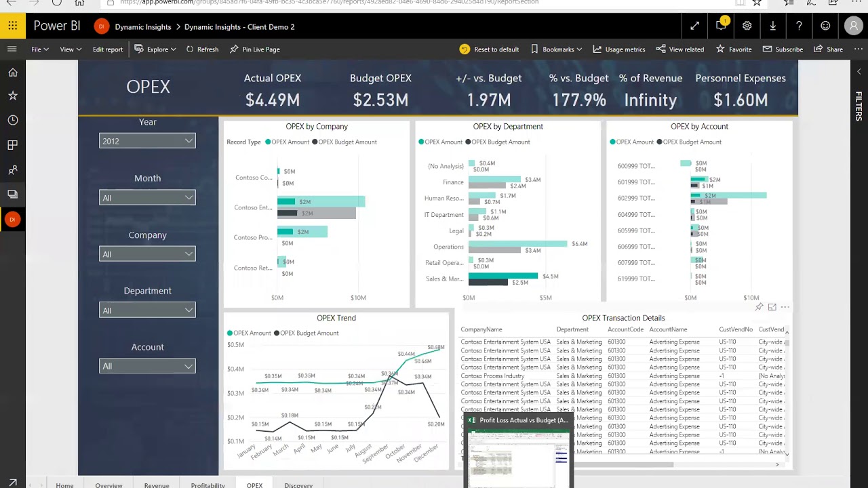
Task: Open the Bookmarks dropdown
Action: point(557,49)
